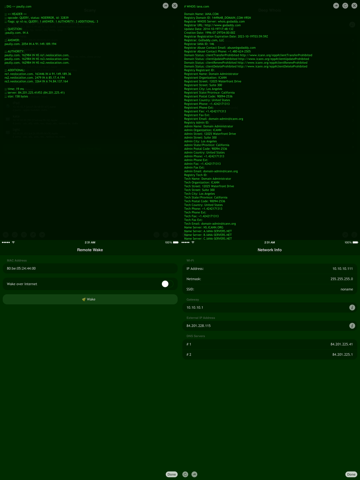Tap the Wake button in Remote Wake

[90, 299]
